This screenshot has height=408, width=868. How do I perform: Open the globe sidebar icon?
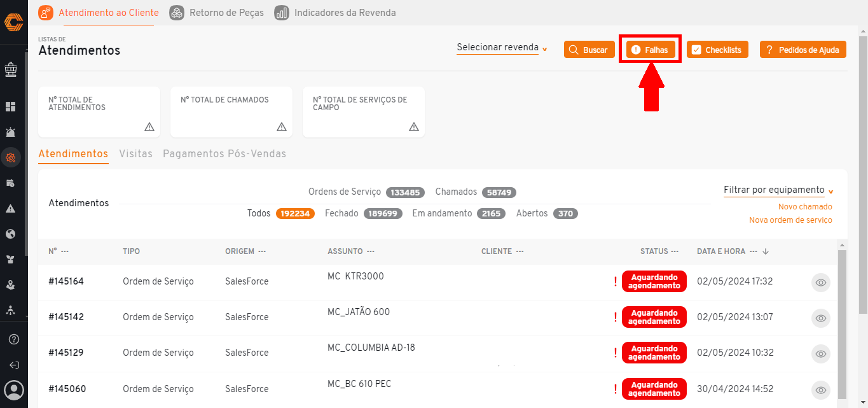point(10,234)
